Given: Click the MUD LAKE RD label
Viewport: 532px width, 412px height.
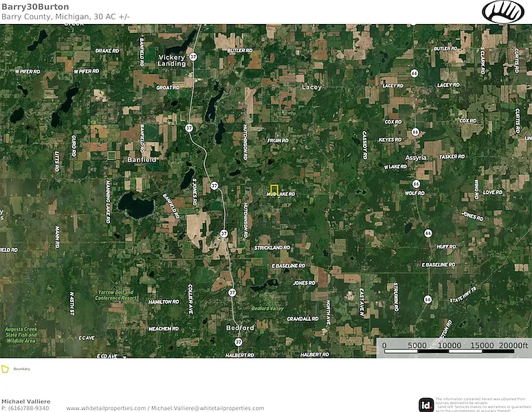Looking at the screenshot, I should pos(281,194).
